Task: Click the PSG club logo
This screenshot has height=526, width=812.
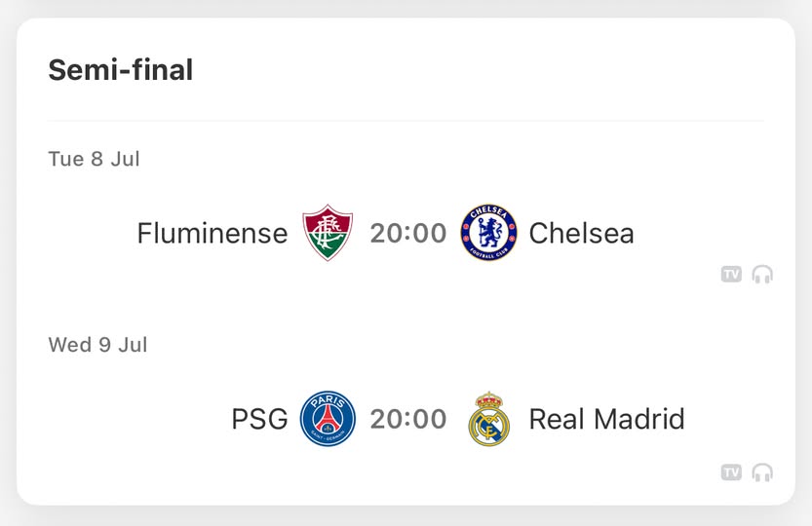Action: (x=328, y=418)
